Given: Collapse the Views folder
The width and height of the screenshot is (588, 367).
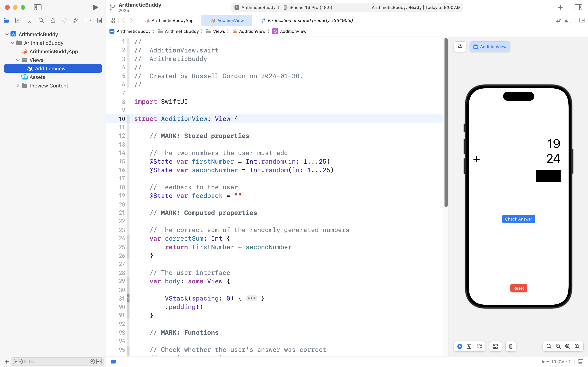Looking at the screenshot, I should (x=18, y=60).
